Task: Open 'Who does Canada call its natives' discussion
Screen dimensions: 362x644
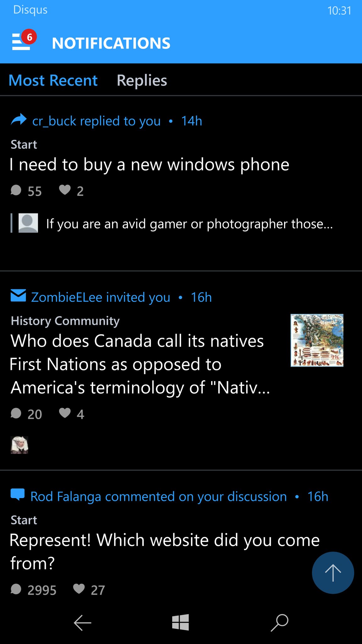Action: tap(140, 364)
